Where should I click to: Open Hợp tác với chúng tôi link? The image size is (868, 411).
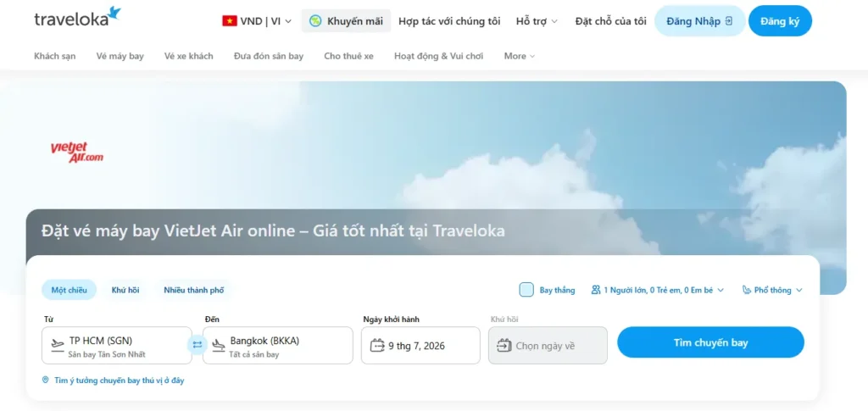[449, 21]
